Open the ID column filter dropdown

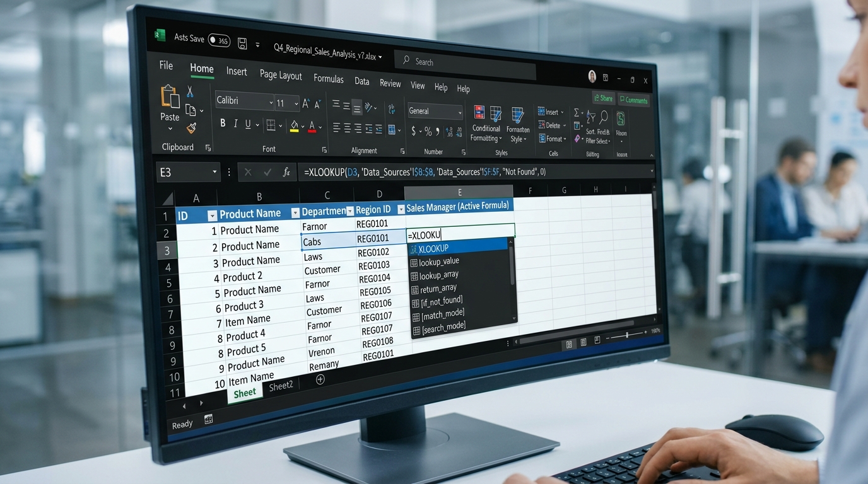point(212,215)
